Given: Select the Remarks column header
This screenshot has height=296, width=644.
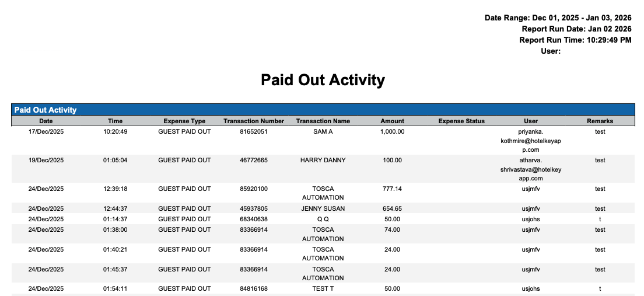Looking at the screenshot, I should point(600,121).
